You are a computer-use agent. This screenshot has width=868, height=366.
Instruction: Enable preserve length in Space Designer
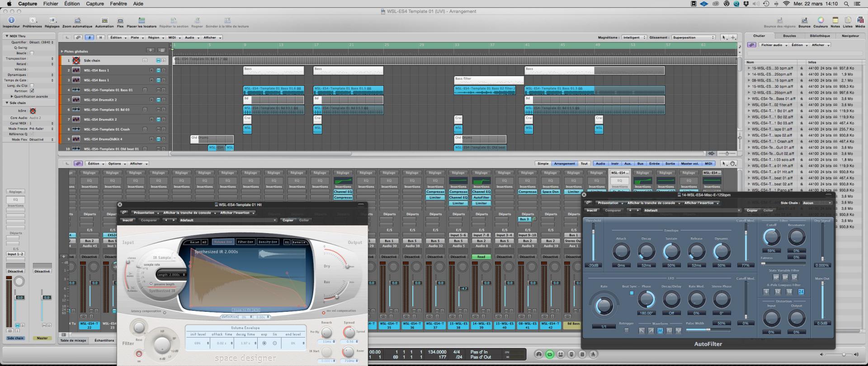[151, 284]
